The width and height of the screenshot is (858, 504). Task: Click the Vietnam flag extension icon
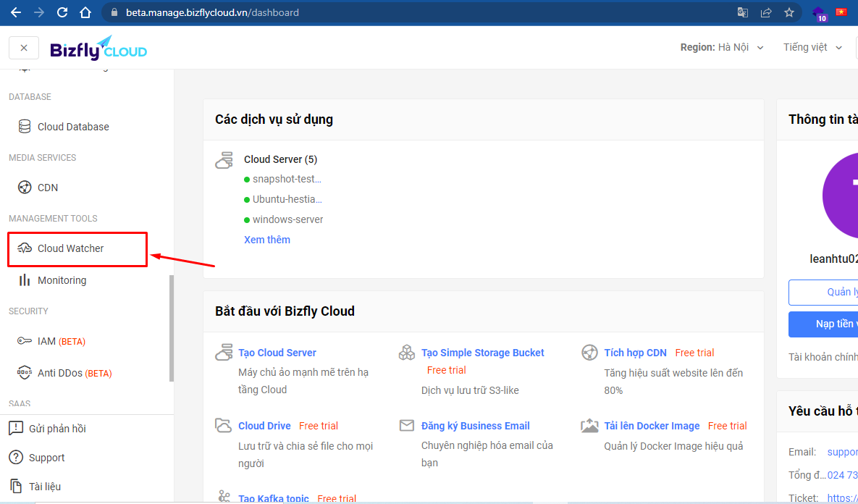[x=841, y=12]
